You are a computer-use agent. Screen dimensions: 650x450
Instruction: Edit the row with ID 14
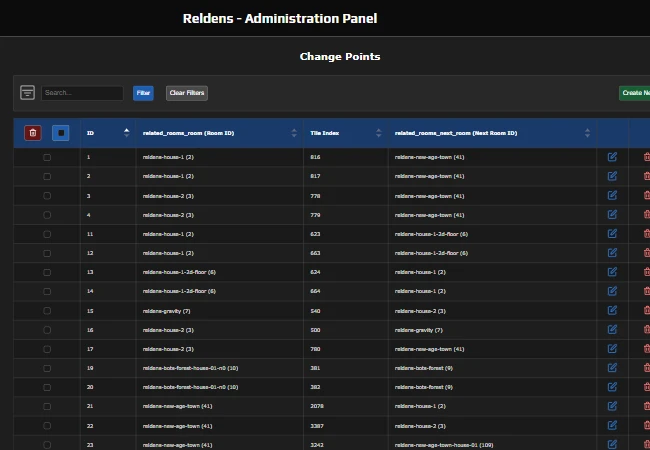pyautogui.click(x=612, y=291)
